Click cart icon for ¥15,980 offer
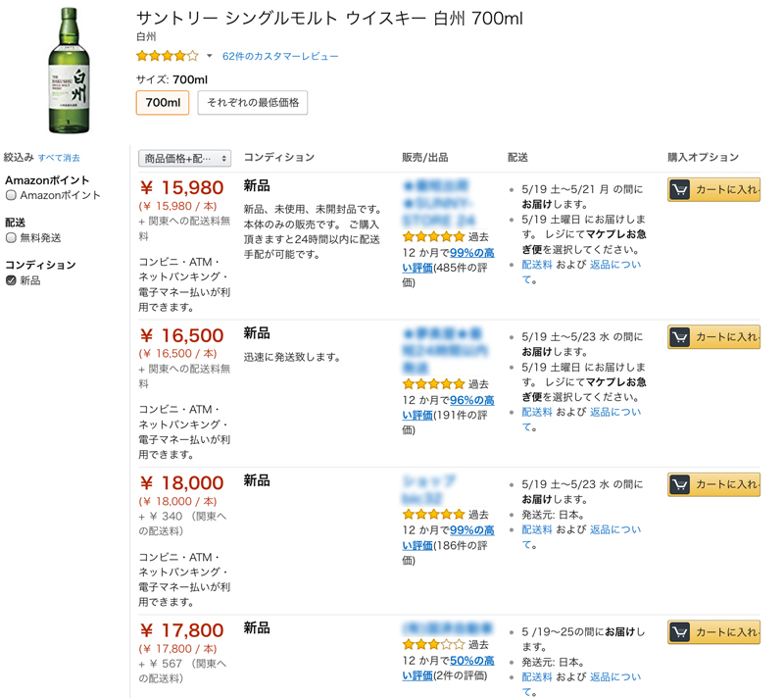This screenshot has height=698, width=784. 680,190
